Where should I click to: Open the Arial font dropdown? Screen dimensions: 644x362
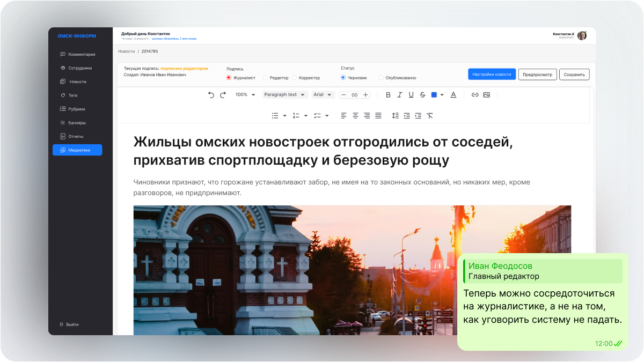coord(323,94)
